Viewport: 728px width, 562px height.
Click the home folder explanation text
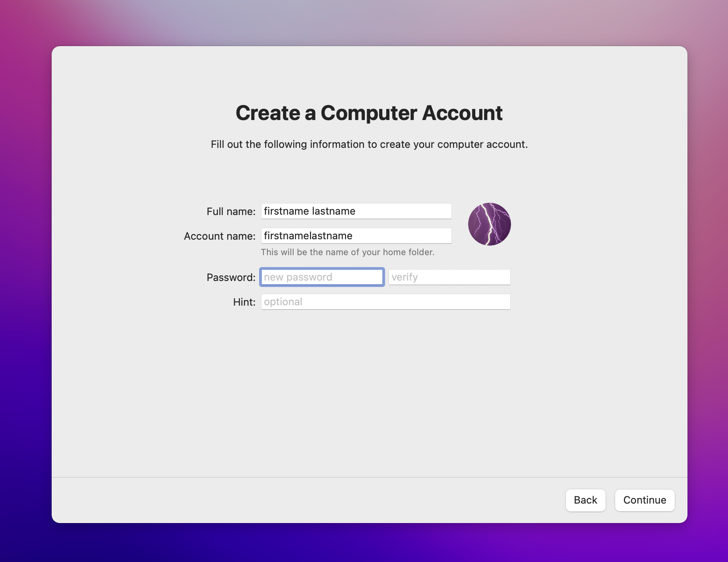click(x=347, y=252)
